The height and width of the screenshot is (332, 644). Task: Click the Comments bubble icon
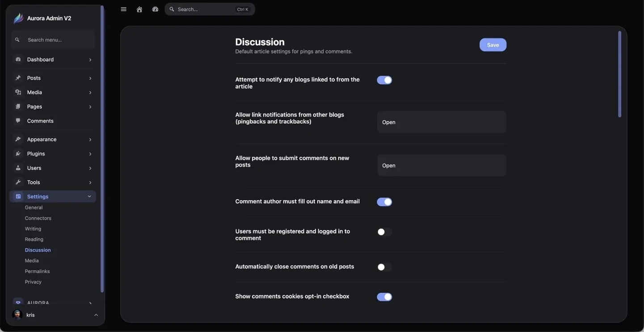pyautogui.click(x=18, y=121)
